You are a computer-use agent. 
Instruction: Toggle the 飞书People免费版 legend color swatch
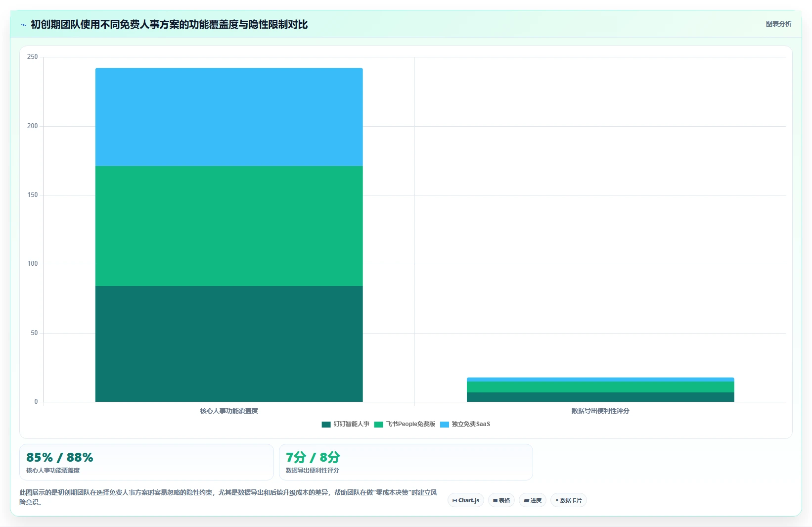(x=379, y=424)
